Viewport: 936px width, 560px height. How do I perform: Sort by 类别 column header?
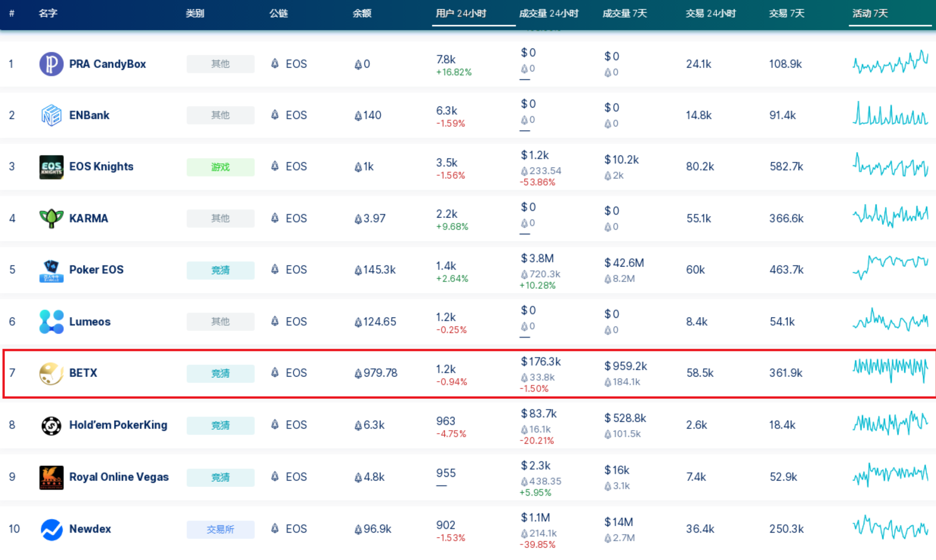(195, 14)
